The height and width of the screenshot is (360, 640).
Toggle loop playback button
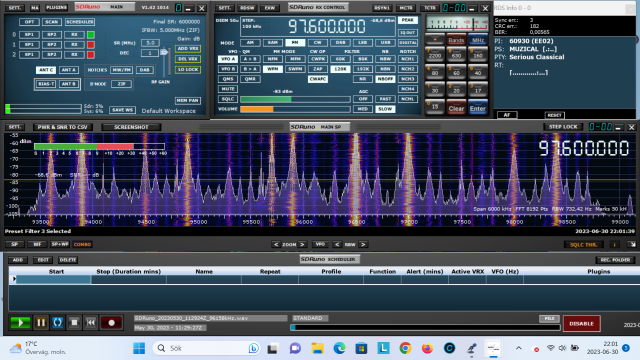pyautogui.click(x=58, y=323)
